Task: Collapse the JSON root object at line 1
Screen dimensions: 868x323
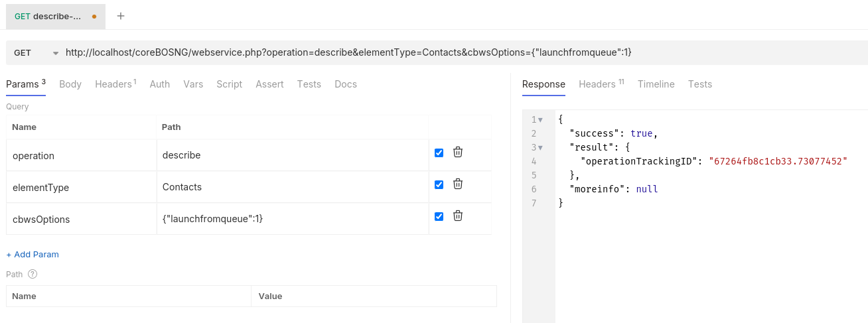Action: [541, 120]
